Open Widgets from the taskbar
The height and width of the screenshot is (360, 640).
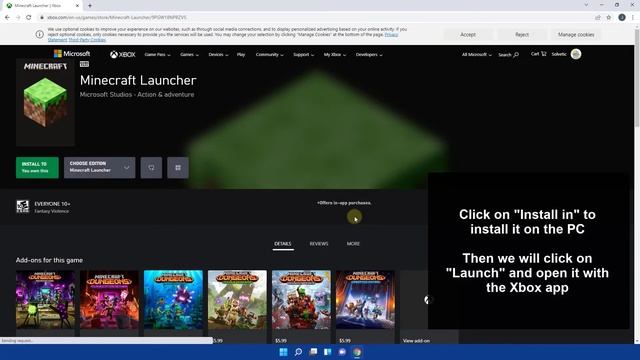(x=328, y=352)
